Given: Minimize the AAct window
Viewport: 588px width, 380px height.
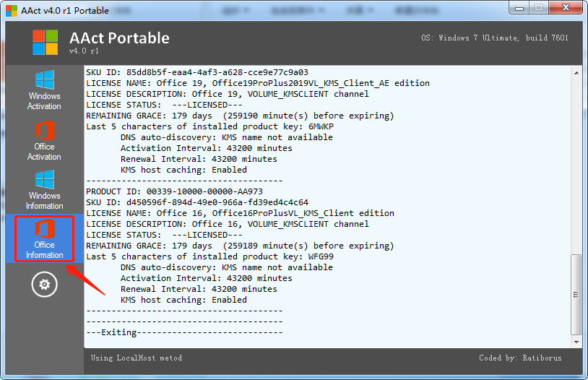Looking at the screenshot, I should point(519,8).
